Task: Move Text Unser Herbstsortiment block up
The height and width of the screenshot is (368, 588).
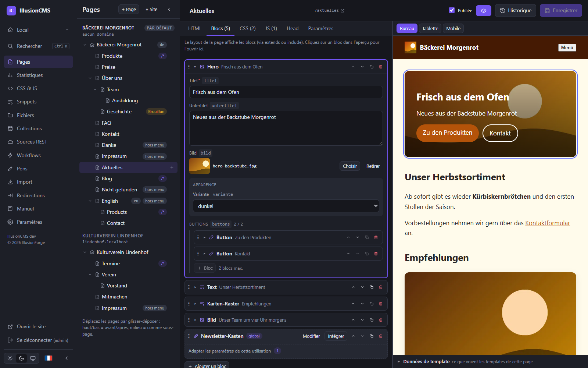Action: (x=353, y=287)
